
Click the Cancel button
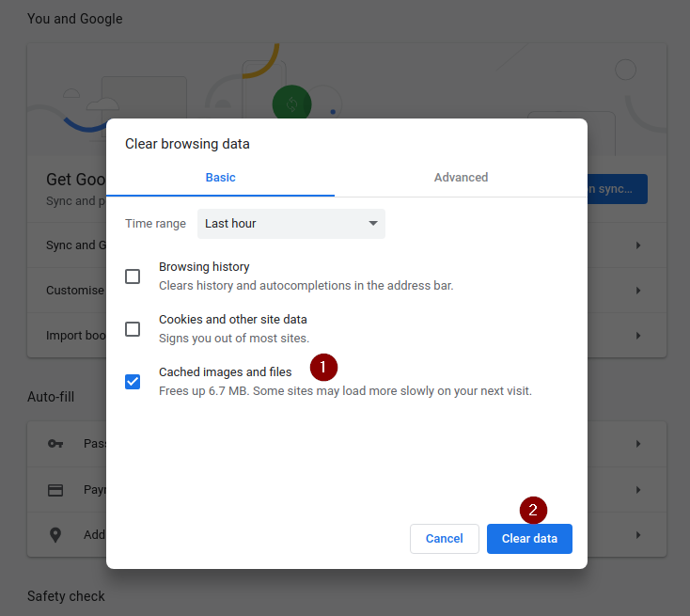(445, 539)
